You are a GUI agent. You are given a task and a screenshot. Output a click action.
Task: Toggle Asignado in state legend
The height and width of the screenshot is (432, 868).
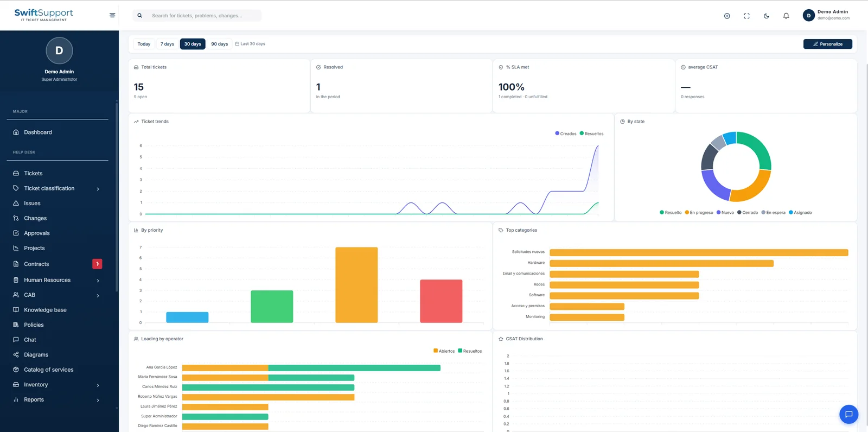(x=800, y=213)
